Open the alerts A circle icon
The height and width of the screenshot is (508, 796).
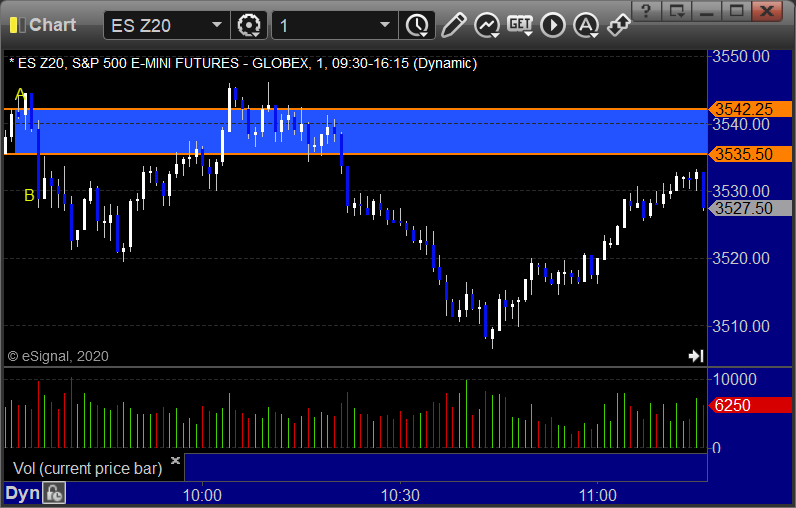[586, 25]
